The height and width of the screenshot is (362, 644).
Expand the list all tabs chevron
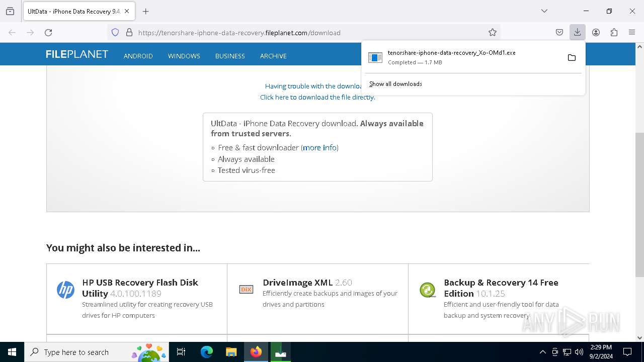click(544, 11)
